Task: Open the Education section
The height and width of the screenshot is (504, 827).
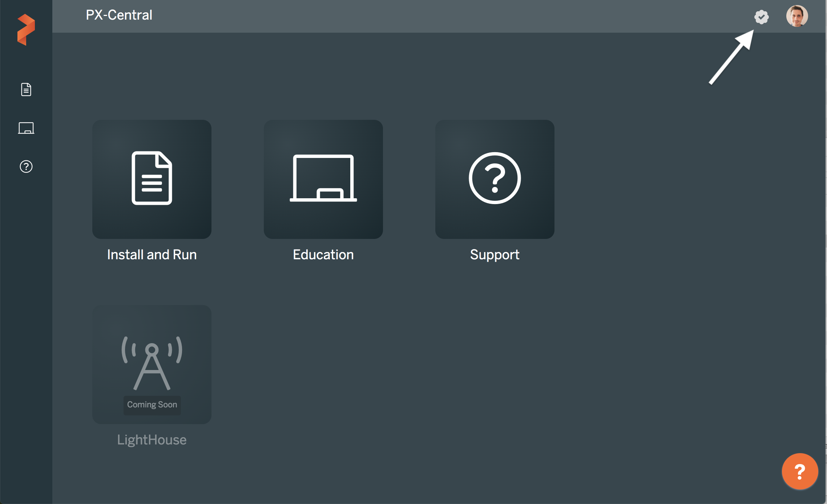Action: pos(324,179)
